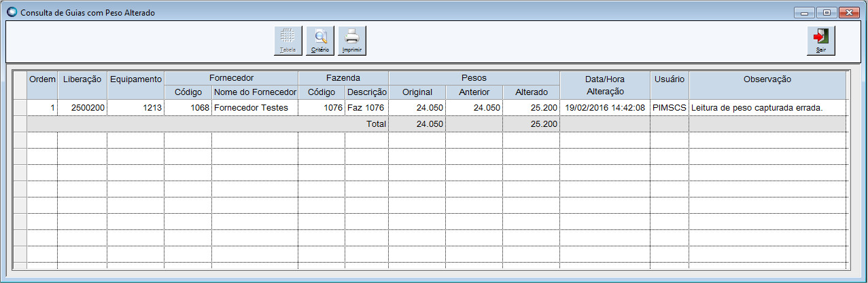Select the user cell PIMSCS
The width and height of the screenshot is (868, 283).
pyautogui.click(x=670, y=107)
